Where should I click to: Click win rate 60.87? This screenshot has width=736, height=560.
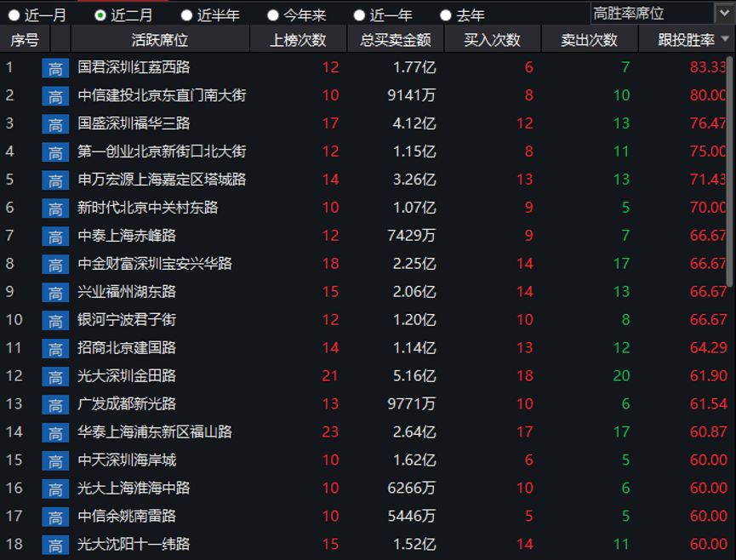point(708,431)
